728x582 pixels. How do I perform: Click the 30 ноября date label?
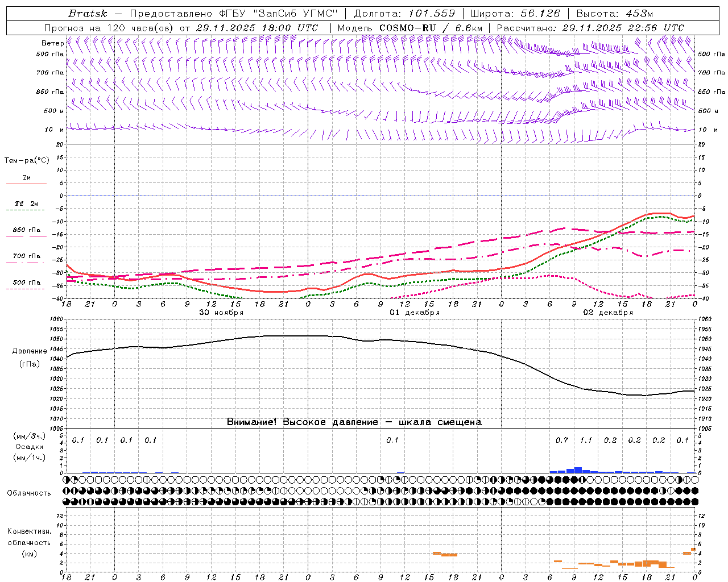click(221, 313)
